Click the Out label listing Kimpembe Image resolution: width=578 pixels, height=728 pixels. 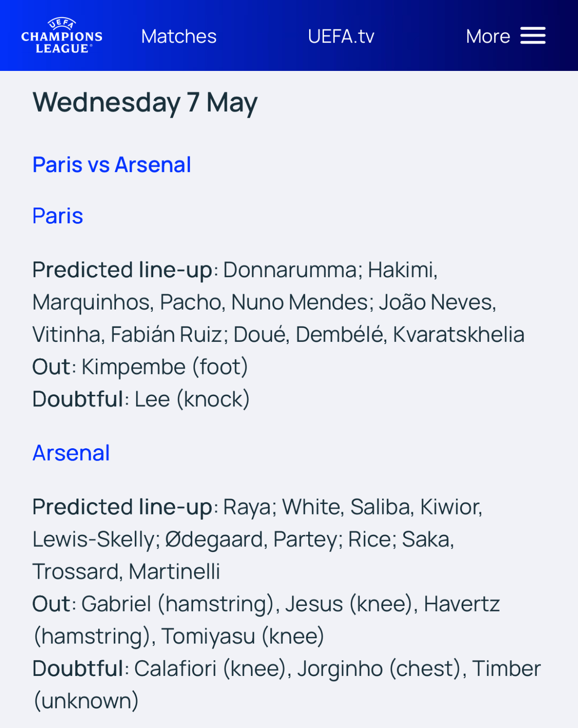pyautogui.click(x=51, y=367)
